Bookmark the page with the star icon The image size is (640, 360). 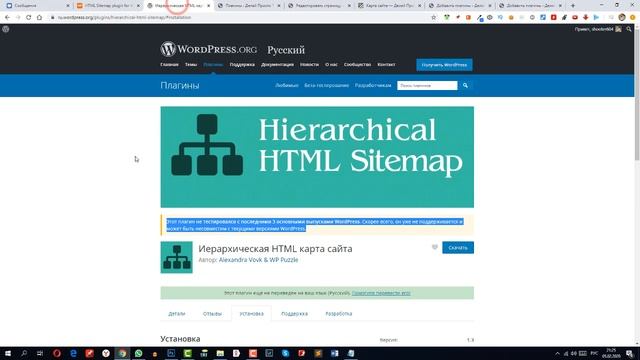[x=433, y=18]
